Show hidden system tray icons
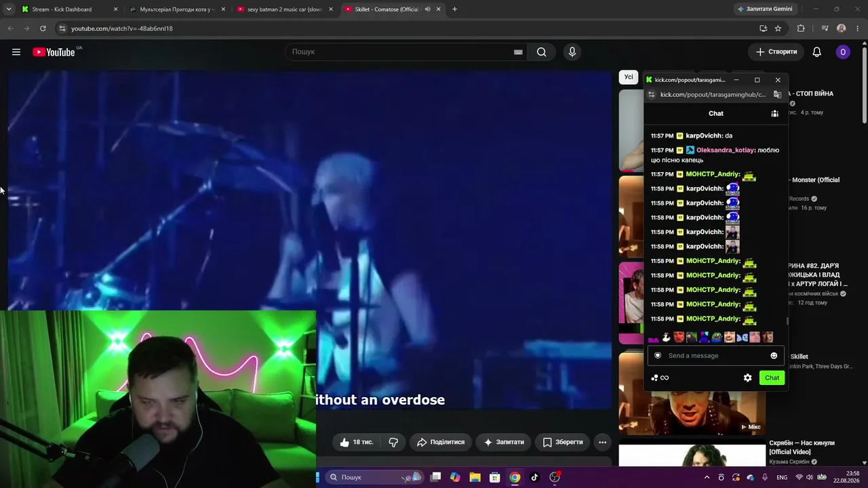This screenshot has height=488, width=868. click(707, 477)
